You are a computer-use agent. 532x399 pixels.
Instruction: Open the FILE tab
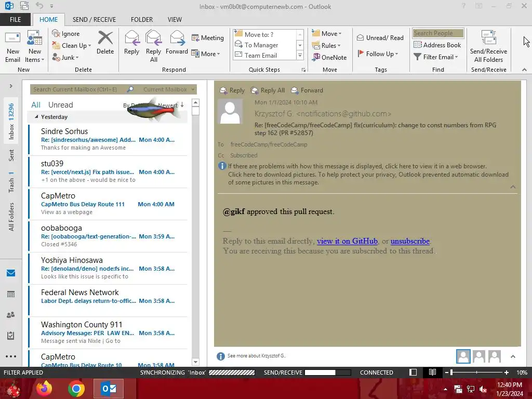pos(15,19)
